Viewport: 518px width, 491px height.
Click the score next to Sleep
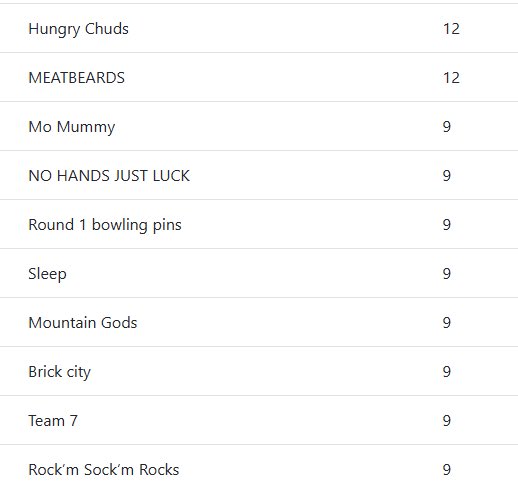point(447,274)
